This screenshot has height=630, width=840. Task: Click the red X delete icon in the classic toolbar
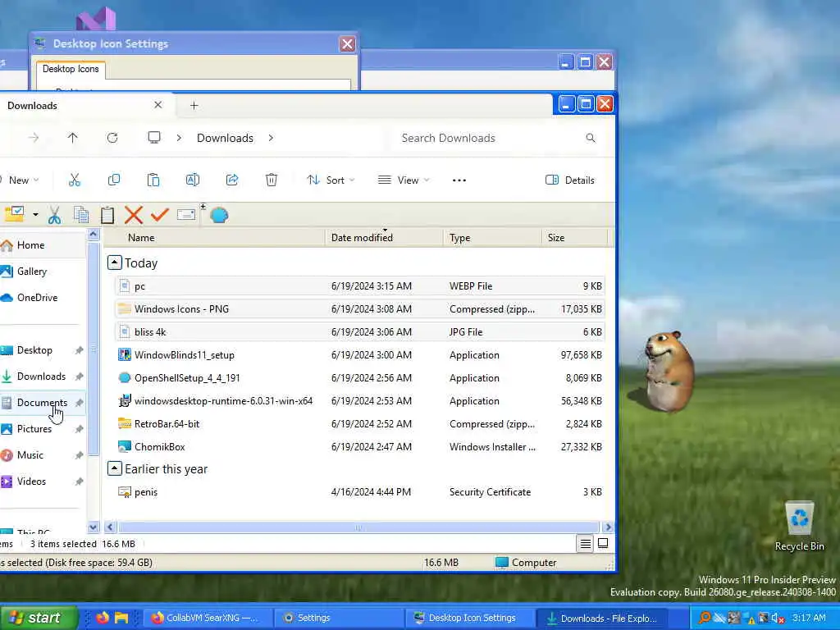(134, 215)
